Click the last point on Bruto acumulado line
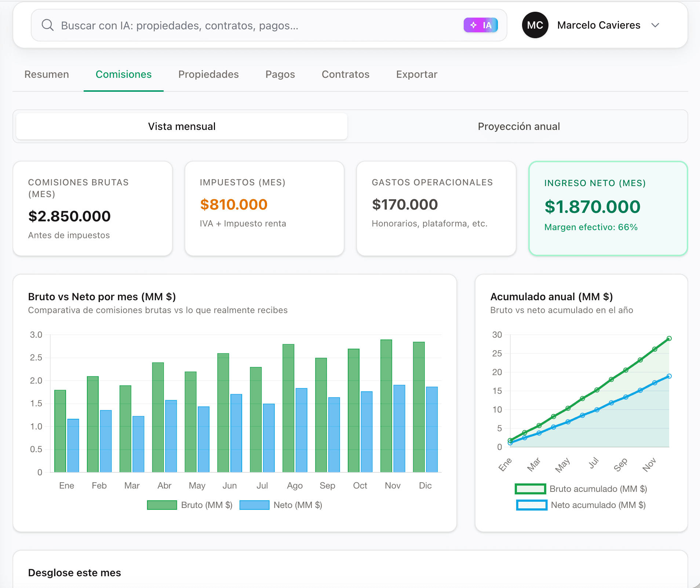The height and width of the screenshot is (588, 700). click(x=669, y=338)
